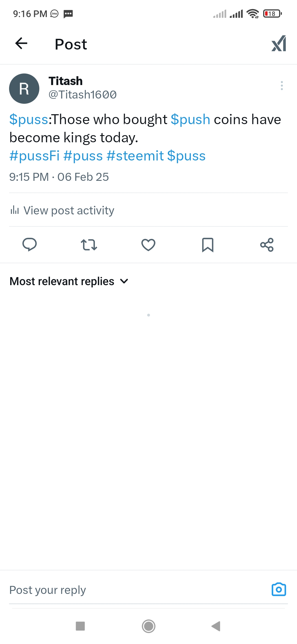Screen dimensions: 297x644
Task: Tap the reply speech bubble icon
Action: [x=29, y=245]
